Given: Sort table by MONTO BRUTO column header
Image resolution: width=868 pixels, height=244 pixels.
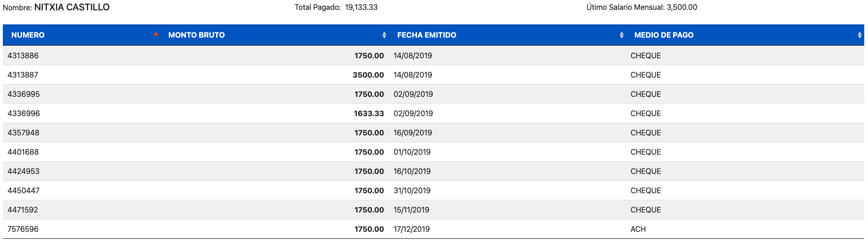Looking at the screenshot, I should (x=196, y=35).
